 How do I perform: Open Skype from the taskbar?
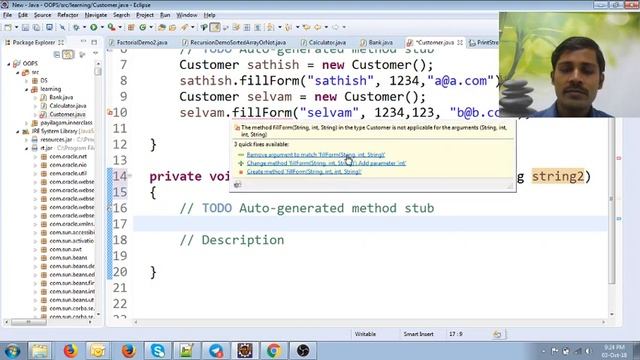(x=157, y=351)
